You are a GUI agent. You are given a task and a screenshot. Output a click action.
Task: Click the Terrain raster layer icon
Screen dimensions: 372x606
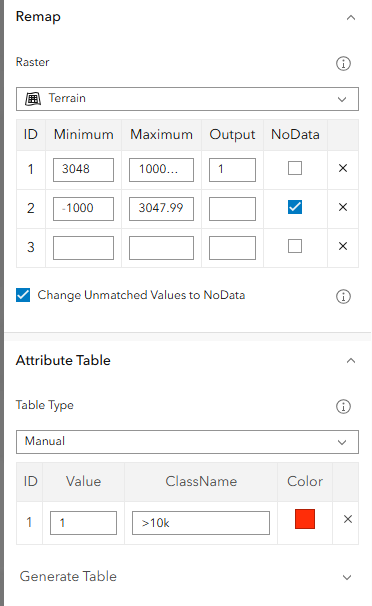33,99
